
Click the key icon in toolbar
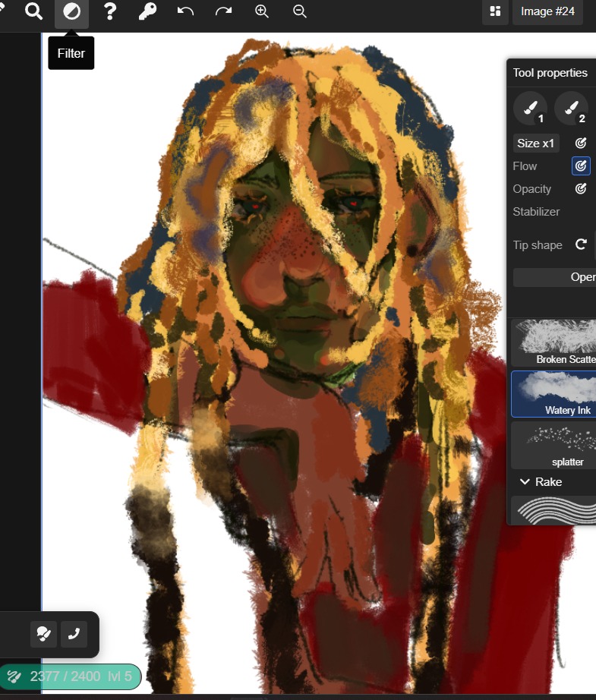148,11
